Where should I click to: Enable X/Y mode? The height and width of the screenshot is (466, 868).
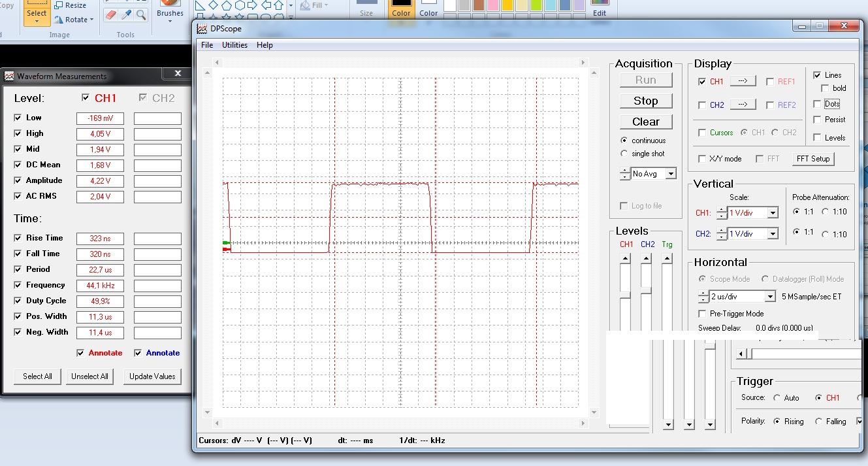[x=702, y=159]
